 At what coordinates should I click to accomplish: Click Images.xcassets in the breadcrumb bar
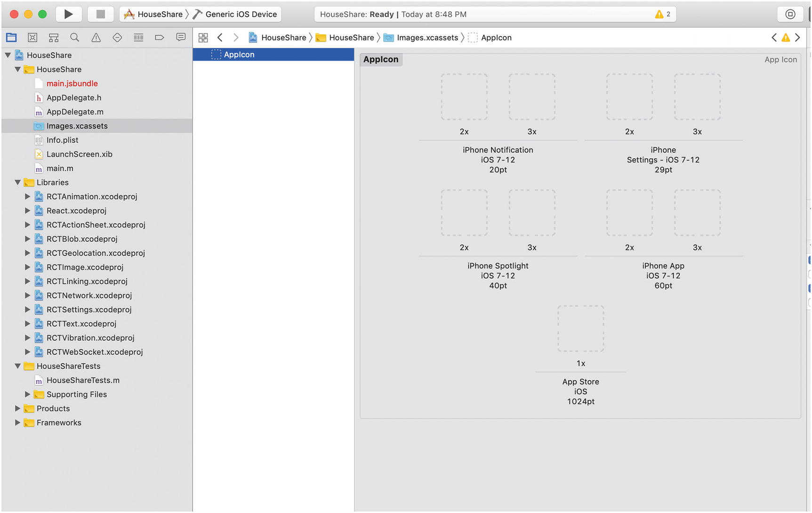[x=427, y=38]
